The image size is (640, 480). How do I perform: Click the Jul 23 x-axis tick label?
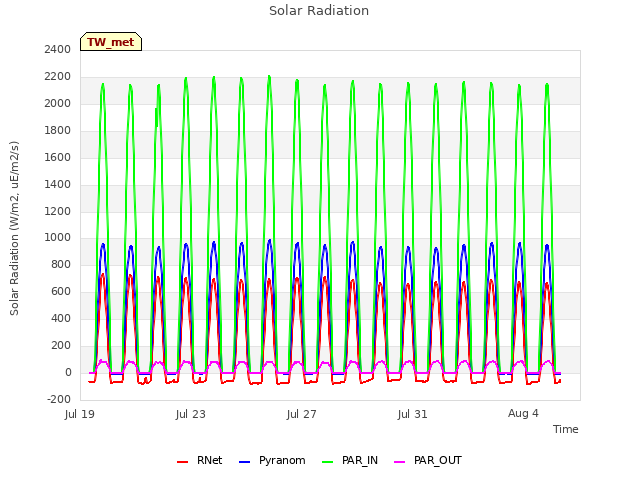(x=191, y=414)
